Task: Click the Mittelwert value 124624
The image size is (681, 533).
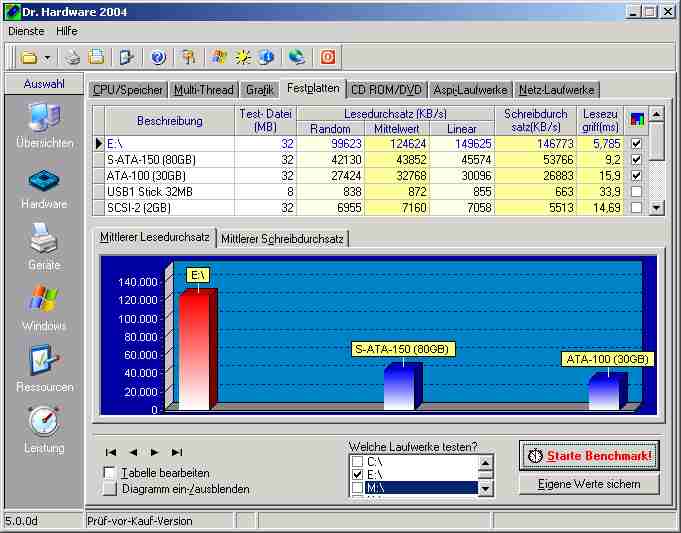Action: coord(397,143)
